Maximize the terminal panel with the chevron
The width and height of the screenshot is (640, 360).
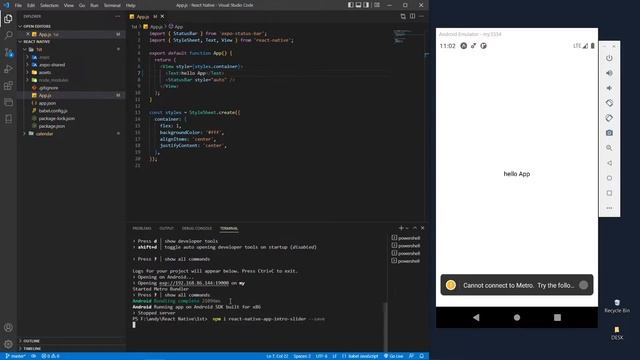(415, 228)
